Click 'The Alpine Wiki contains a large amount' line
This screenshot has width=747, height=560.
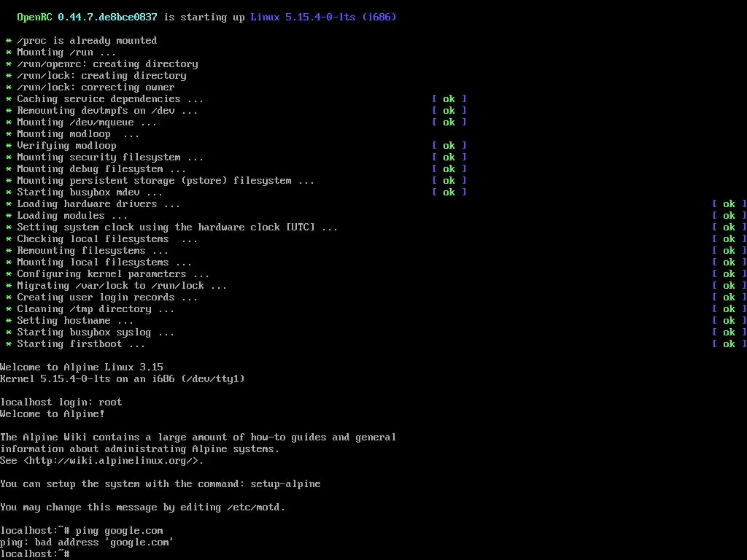point(198,437)
